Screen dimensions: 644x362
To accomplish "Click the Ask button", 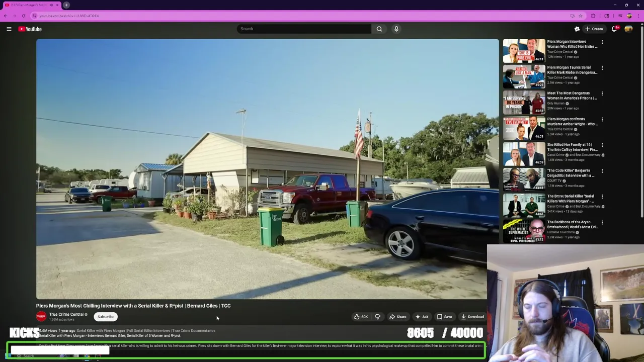I will (x=422, y=317).
